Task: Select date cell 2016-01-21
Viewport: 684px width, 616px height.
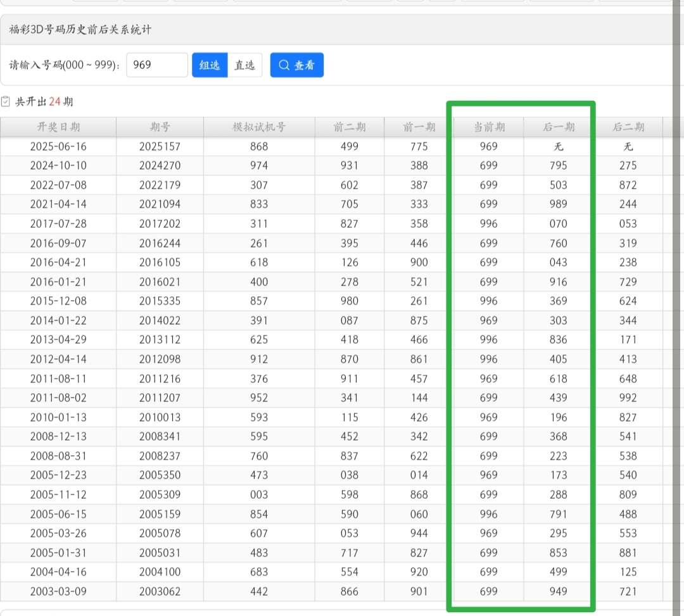Action: point(58,282)
